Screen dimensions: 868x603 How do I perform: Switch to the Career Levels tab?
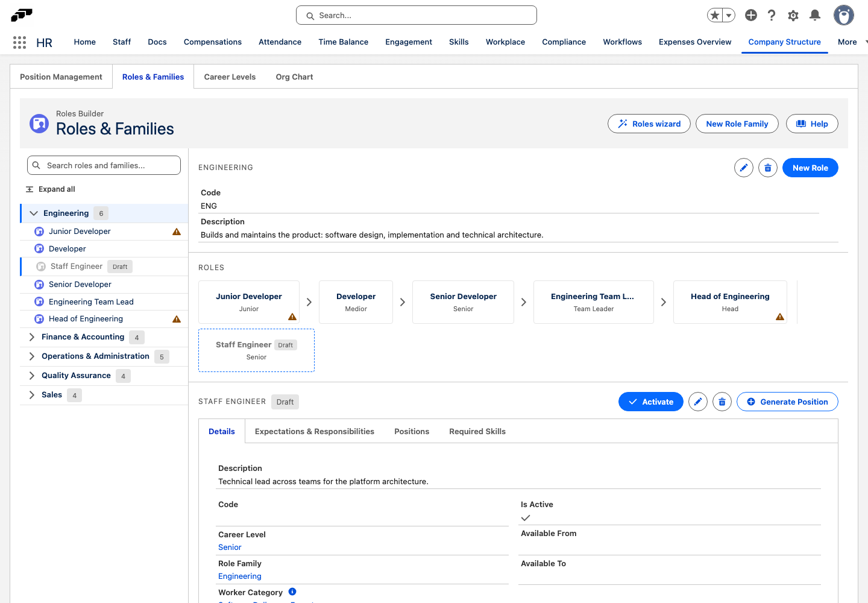click(x=230, y=77)
